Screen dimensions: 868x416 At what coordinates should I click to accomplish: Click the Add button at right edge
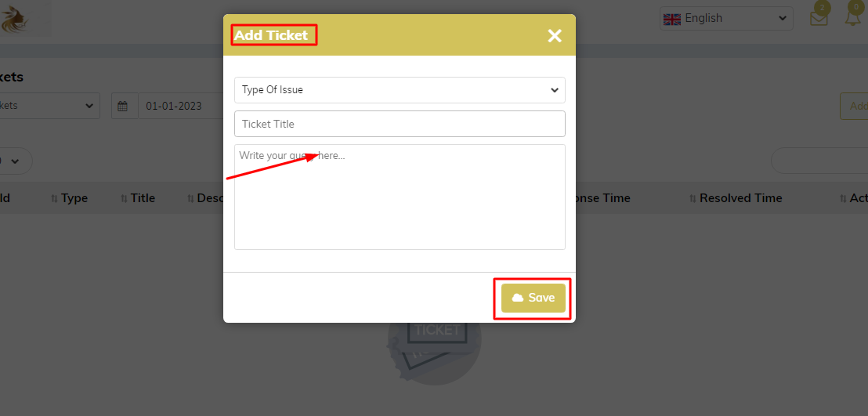(854, 107)
